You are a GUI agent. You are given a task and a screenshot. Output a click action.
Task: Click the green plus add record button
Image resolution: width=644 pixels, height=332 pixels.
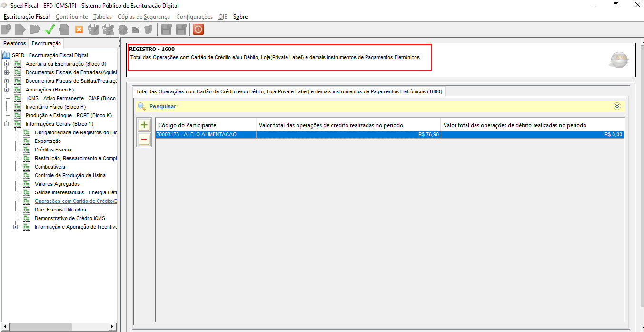pos(144,125)
